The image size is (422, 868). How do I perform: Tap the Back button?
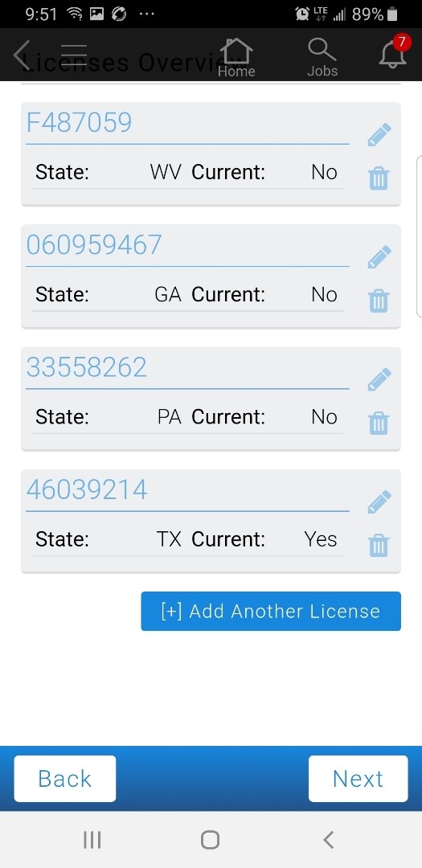pyautogui.click(x=65, y=779)
